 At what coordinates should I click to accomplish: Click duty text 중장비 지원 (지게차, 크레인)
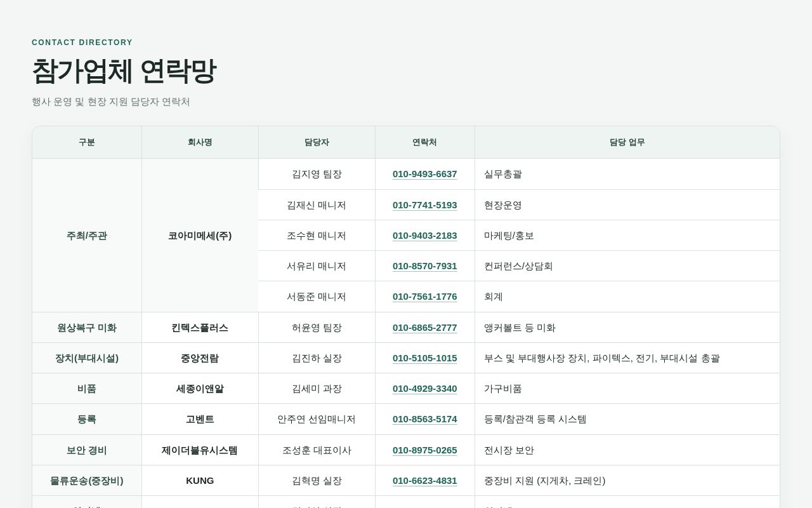pos(545,481)
